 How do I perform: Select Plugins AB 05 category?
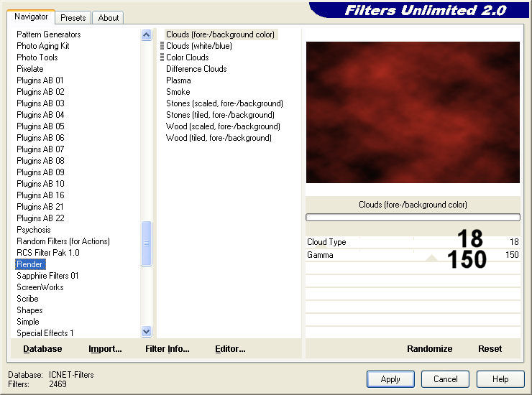point(40,126)
